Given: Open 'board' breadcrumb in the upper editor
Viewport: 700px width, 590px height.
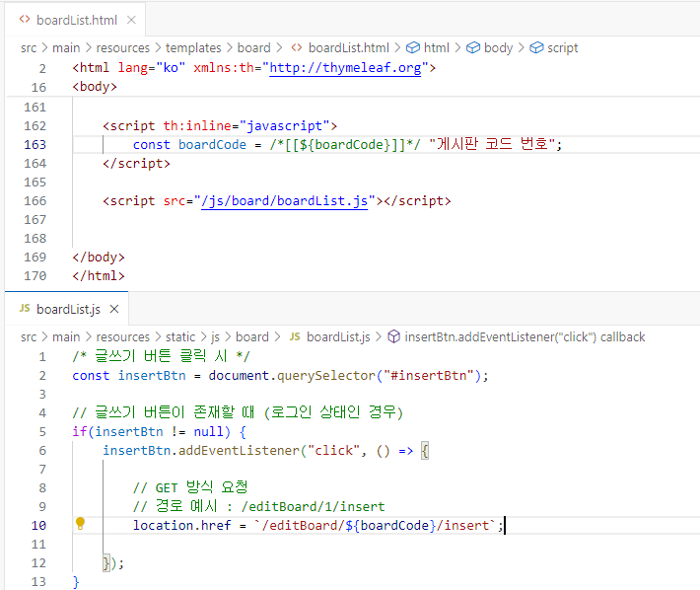Looking at the screenshot, I should tap(253, 47).
